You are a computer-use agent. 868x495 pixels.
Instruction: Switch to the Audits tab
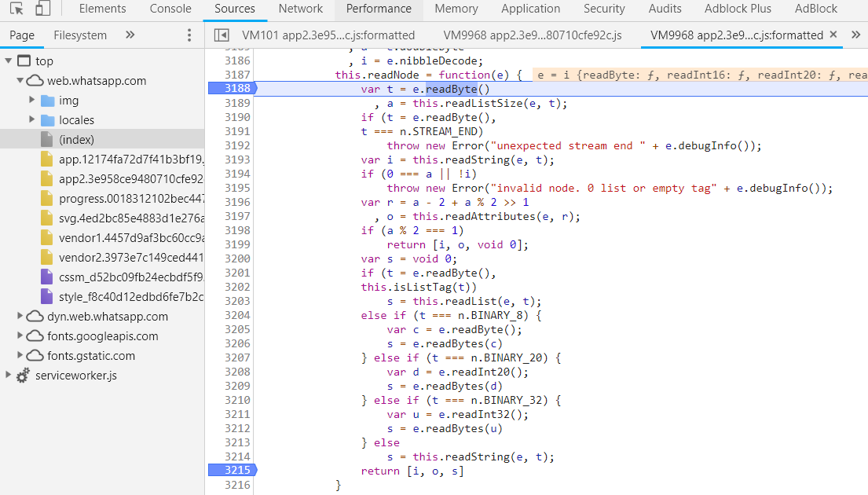click(x=665, y=9)
